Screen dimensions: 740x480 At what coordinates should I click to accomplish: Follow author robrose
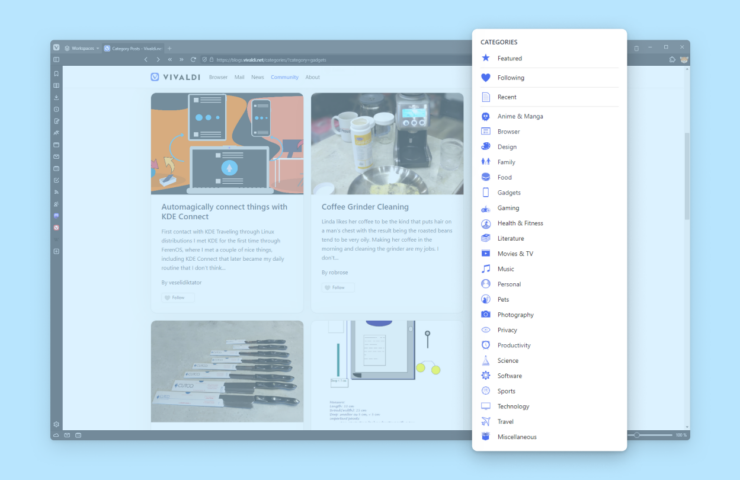338,287
